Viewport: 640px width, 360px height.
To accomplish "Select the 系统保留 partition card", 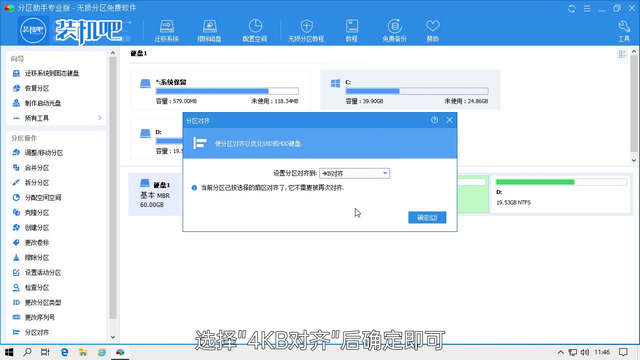I will (x=220, y=90).
